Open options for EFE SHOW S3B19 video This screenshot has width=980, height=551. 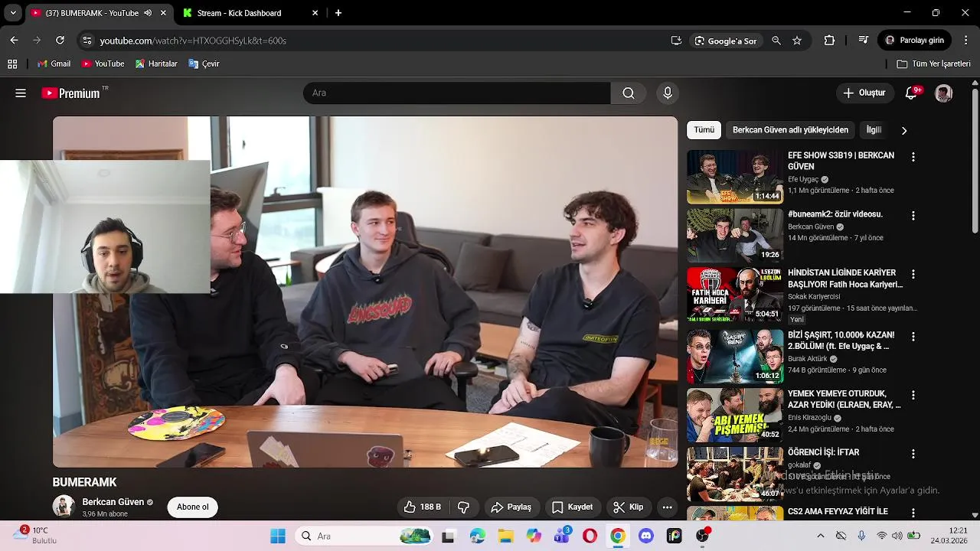click(913, 157)
